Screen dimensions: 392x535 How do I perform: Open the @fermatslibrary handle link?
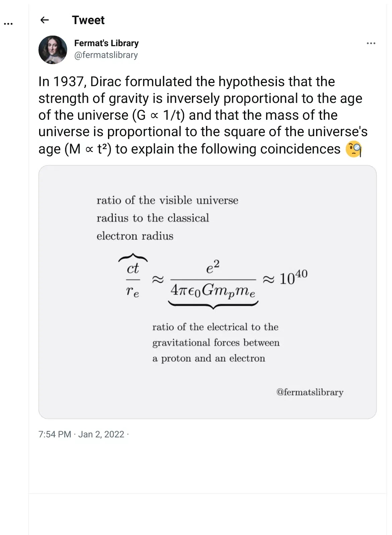point(106,55)
